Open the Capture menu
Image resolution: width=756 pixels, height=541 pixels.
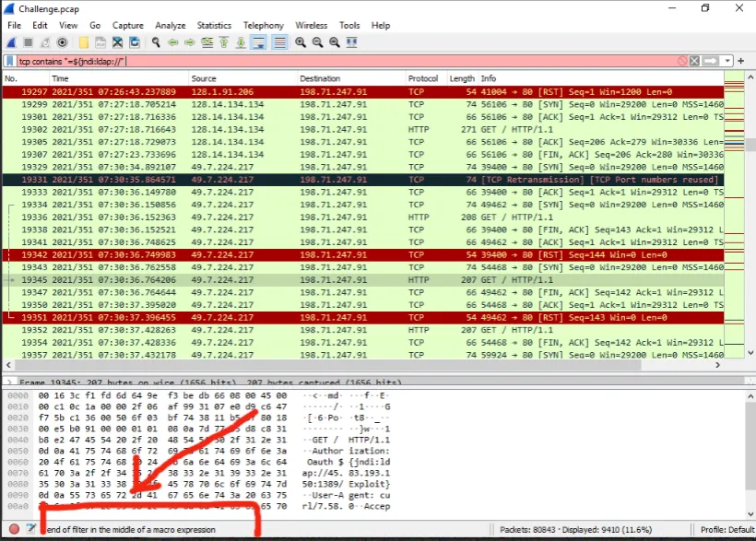[128, 26]
